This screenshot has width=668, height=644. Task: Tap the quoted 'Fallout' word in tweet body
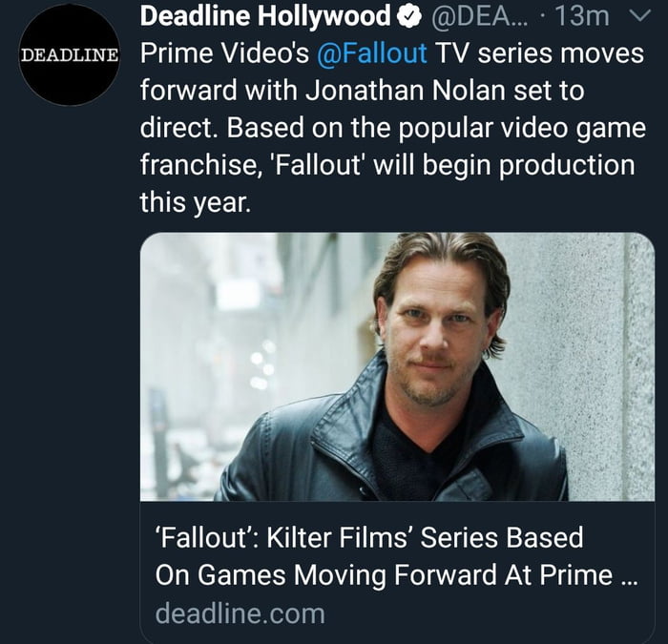pyautogui.click(x=328, y=165)
